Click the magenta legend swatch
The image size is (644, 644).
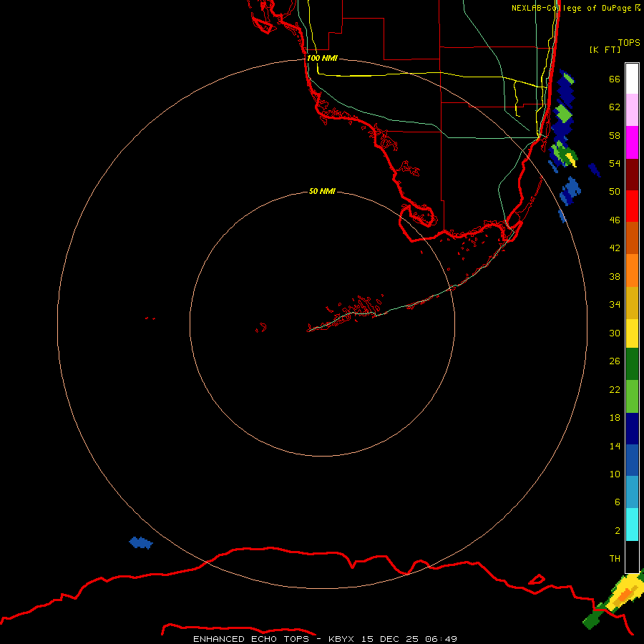[632, 142]
